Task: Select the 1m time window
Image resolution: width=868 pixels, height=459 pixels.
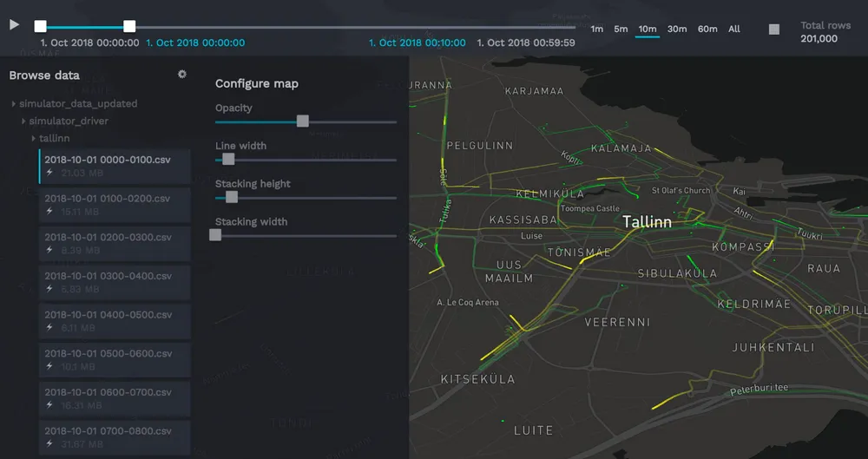Action: point(597,30)
